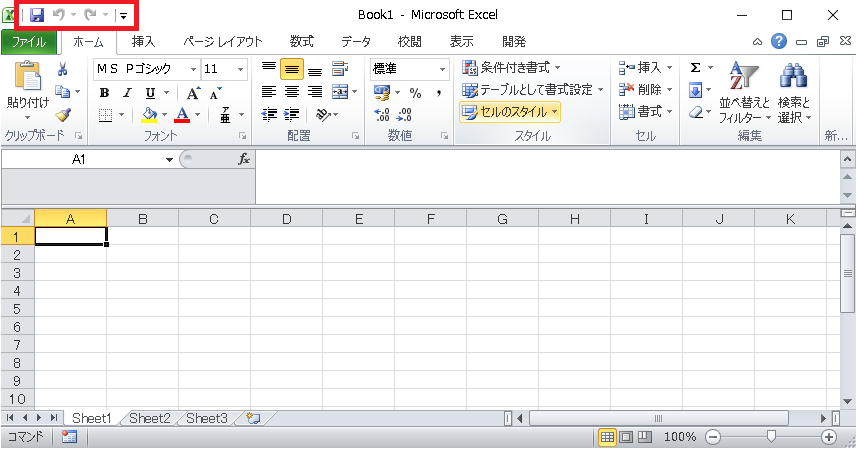The image size is (857, 449).
Task: Apply percent style
Action: pos(415,93)
